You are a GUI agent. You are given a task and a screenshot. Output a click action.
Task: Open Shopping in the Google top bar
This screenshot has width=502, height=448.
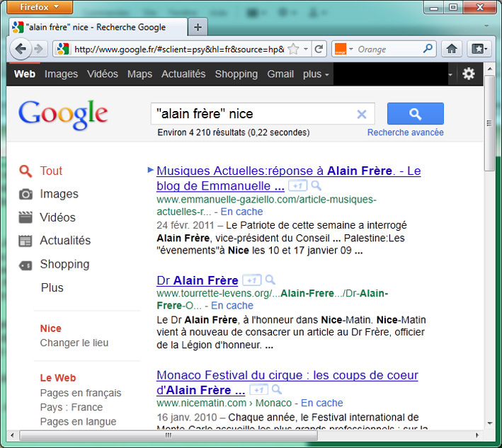[x=236, y=74]
